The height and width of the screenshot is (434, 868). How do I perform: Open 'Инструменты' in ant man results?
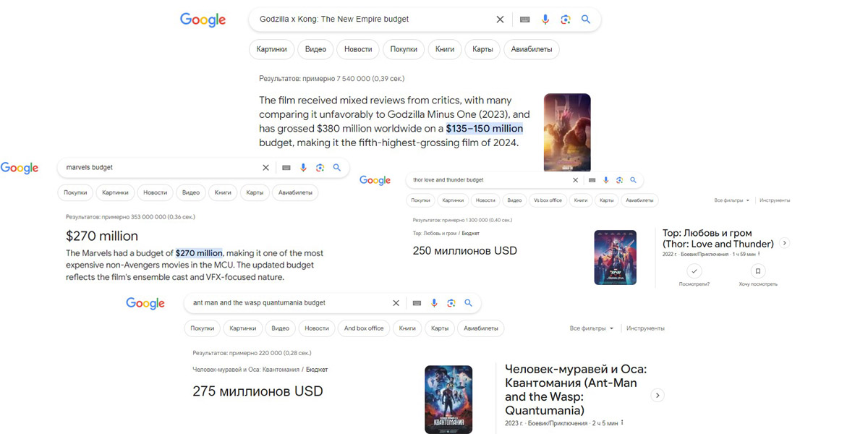pos(645,328)
